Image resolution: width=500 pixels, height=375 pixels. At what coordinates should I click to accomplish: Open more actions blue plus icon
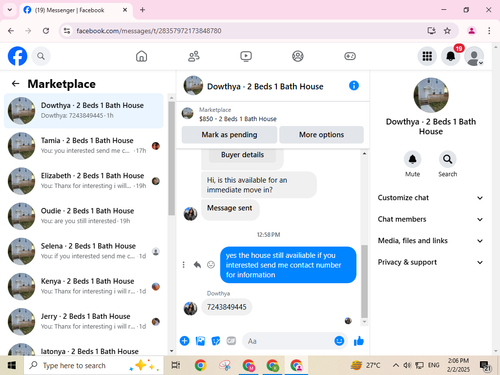tap(184, 341)
